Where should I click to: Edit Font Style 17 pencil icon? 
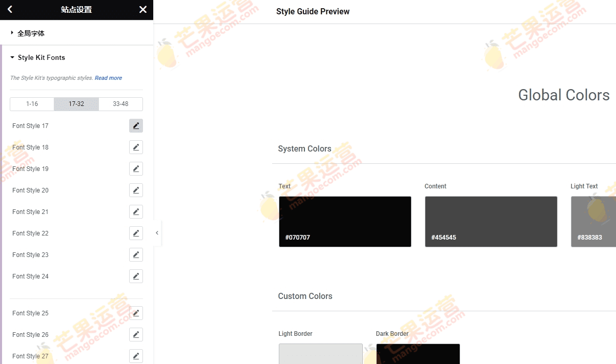click(x=136, y=126)
